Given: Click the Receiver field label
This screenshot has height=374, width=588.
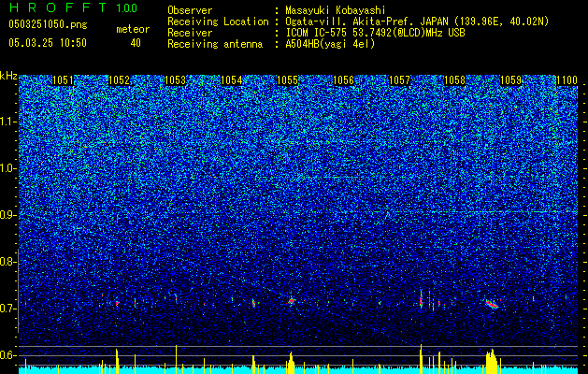Looking at the screenshot, I should click(x=190, y=33).
